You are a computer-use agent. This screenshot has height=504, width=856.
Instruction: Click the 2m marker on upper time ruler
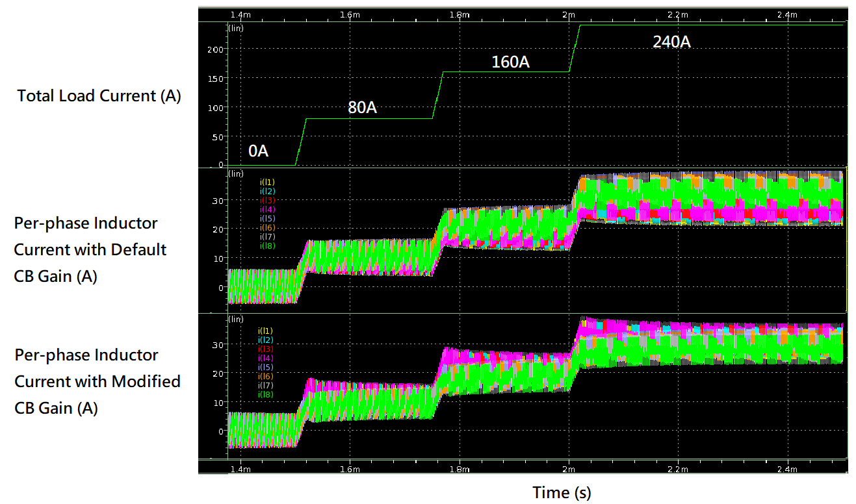569,15
